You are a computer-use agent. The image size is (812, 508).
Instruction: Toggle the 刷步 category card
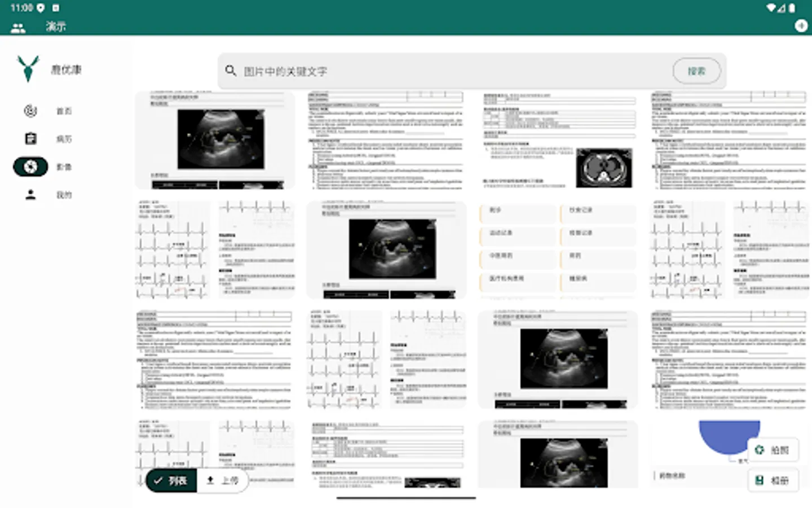tap(517, 213)
